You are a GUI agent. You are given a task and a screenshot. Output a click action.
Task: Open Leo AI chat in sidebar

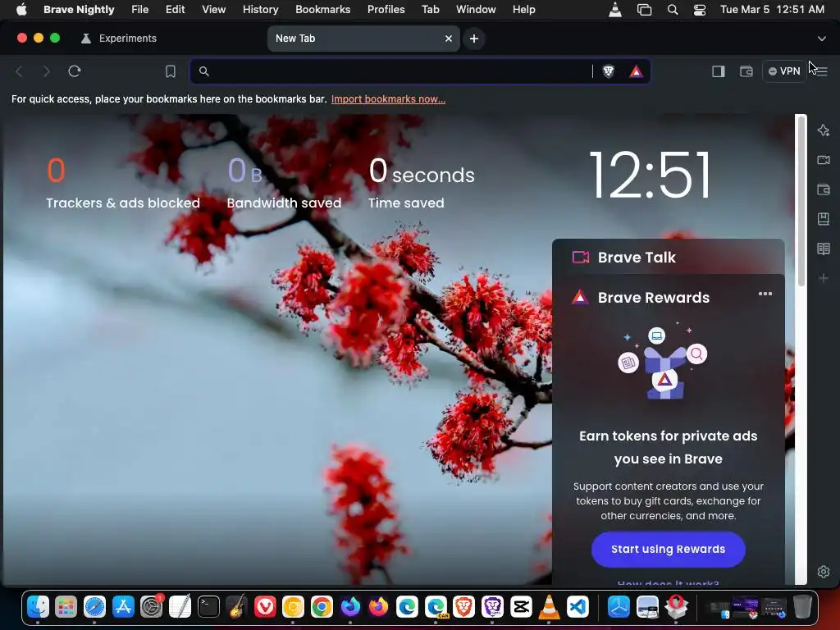click(x=824, y=130)
